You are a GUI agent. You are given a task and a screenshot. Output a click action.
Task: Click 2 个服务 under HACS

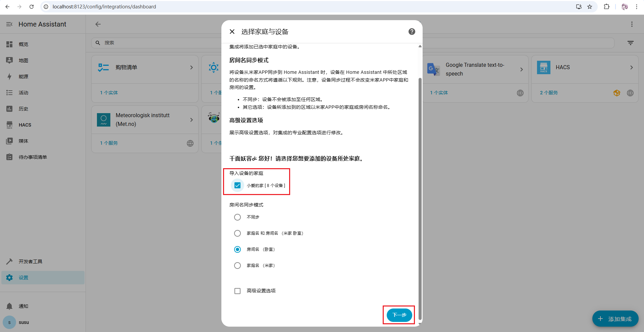point(549,93)
